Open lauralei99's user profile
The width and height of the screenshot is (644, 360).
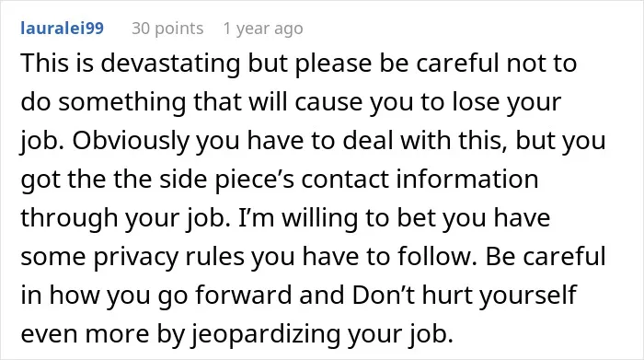(x=62, y=29)
